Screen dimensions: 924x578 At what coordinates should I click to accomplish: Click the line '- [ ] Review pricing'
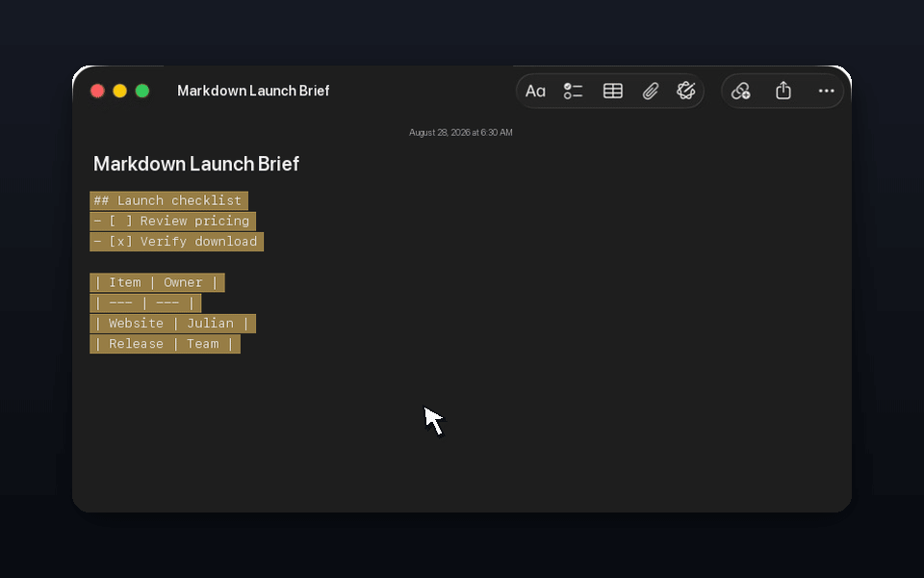point(172,222)
